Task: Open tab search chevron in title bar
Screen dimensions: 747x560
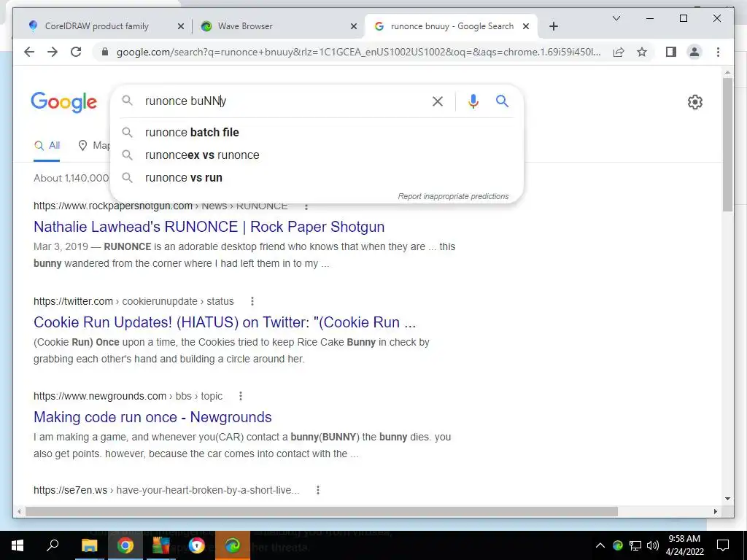Action: pos(616,18)
